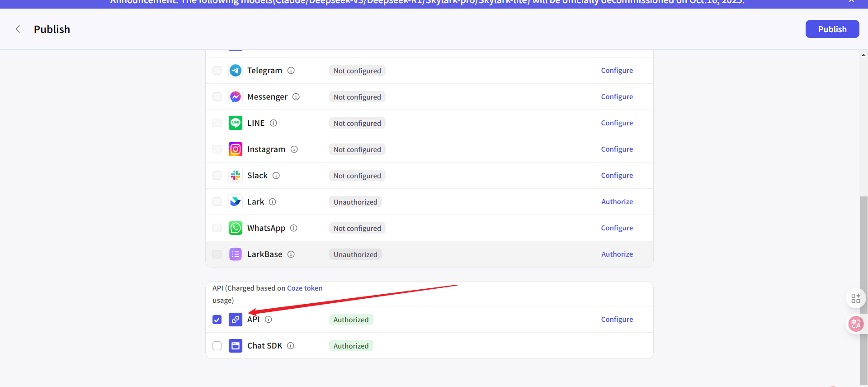Tick the Telegram checkbox
Image resolution: width=868 pixels, height=387 pixels.
coord(217,71)
